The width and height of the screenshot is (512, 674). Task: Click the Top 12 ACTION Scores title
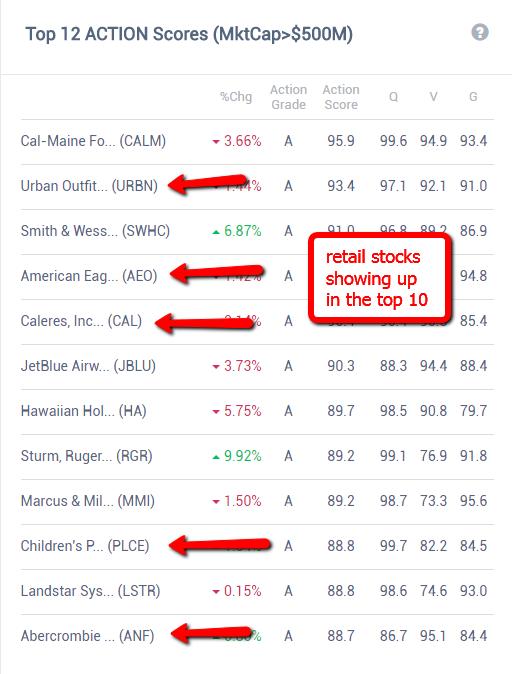click(x=189, y=34)
